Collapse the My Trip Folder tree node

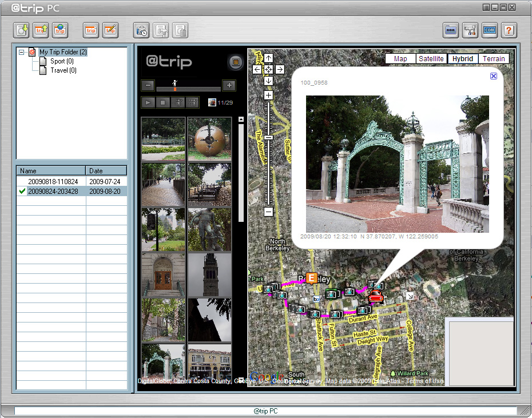(x=21, y=52)
